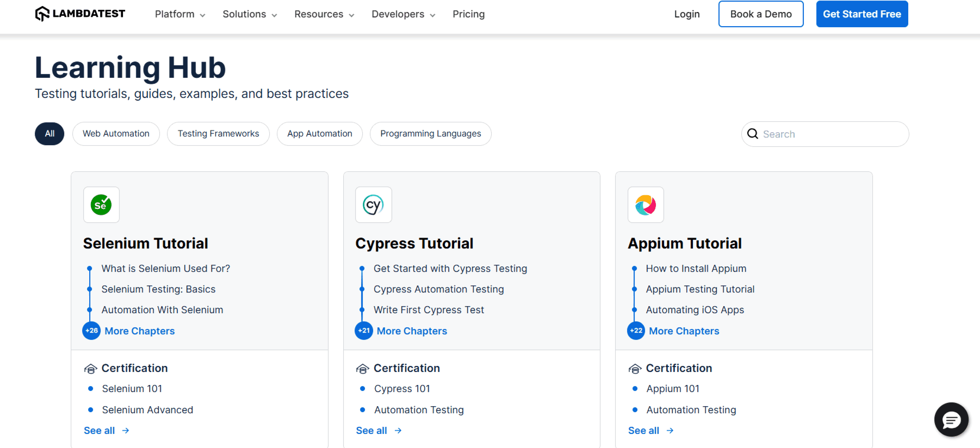
Task: Open Appium More Chapters link
Action: (684, 331)
